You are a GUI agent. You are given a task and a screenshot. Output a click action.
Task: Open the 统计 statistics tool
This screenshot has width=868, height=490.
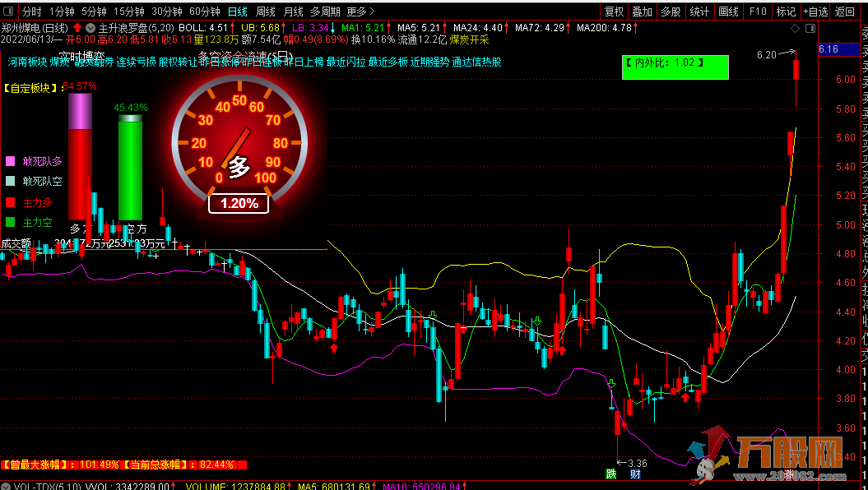click(699, 11)
